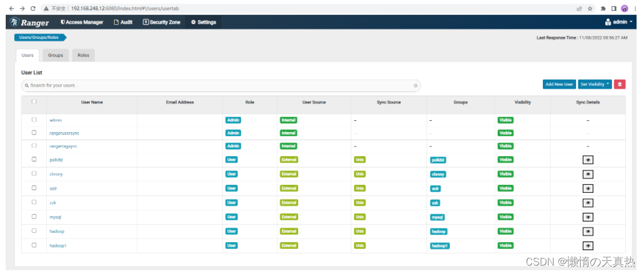This screenshot has width=644, height=273.
Task: Open the zzk user link
Action: (53, 203)
